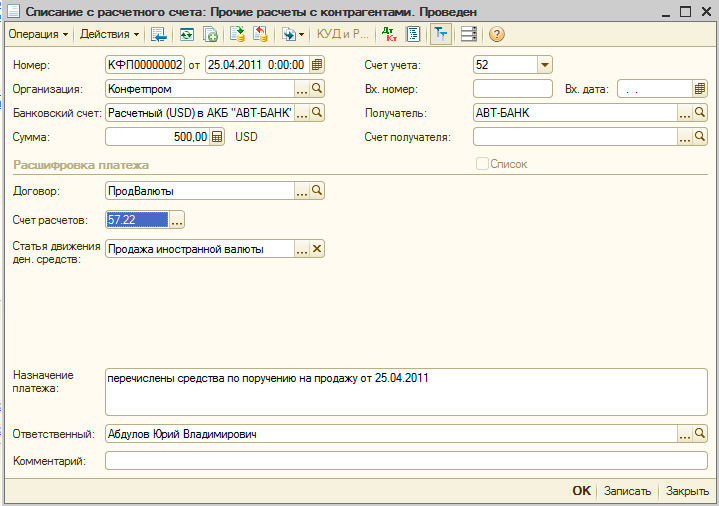Expand the Счет учета dropdown

point(544,65)
